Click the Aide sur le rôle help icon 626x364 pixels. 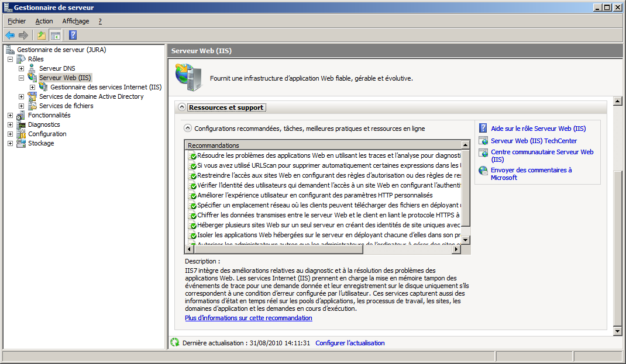(483, 129)
